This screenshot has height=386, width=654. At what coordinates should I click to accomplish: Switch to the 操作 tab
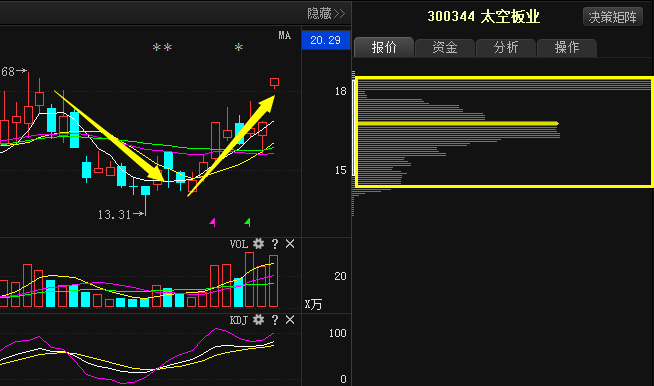point(567,48)
